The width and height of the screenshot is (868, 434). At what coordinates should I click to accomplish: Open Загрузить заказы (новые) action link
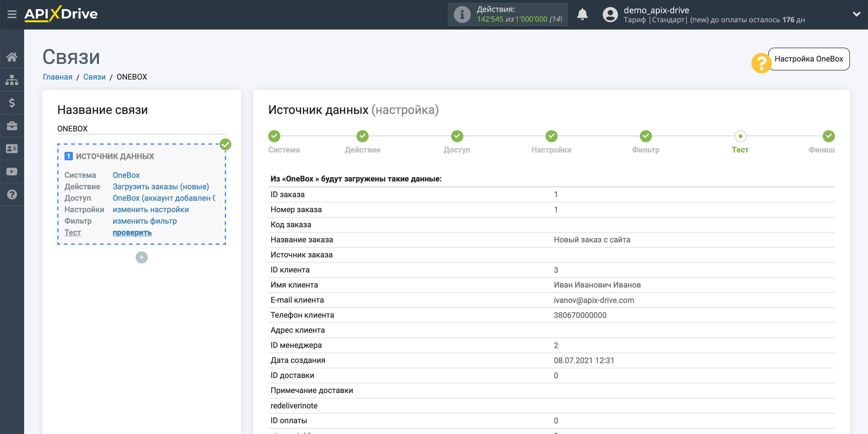click(161, 186)
